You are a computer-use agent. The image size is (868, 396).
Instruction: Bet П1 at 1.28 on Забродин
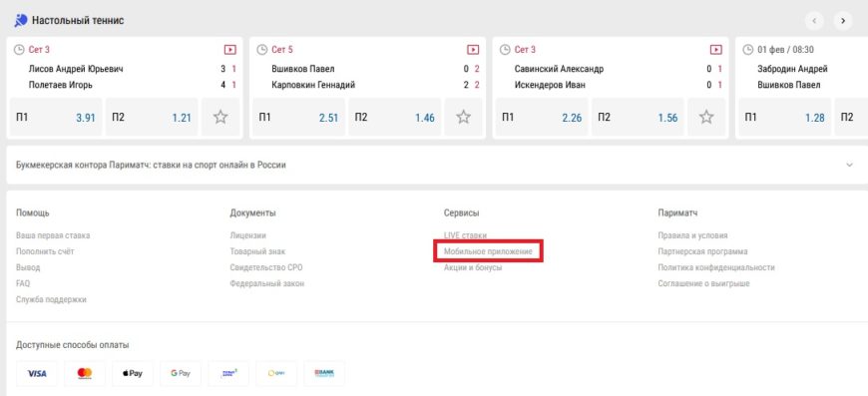(x=785, y=118)
